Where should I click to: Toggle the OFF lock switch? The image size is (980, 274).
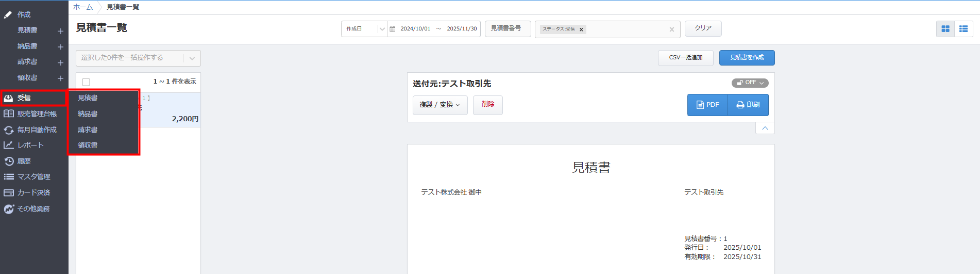[750, 83]
